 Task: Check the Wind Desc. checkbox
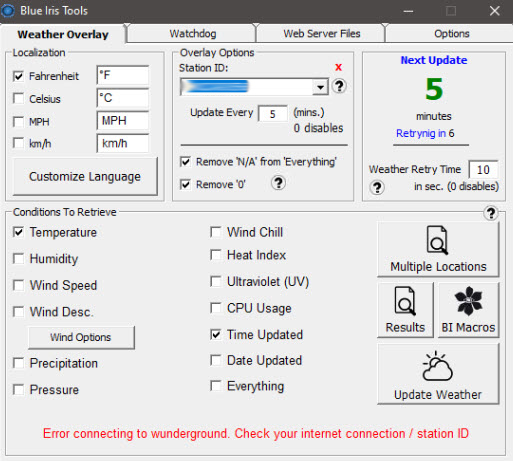(18, 312)
